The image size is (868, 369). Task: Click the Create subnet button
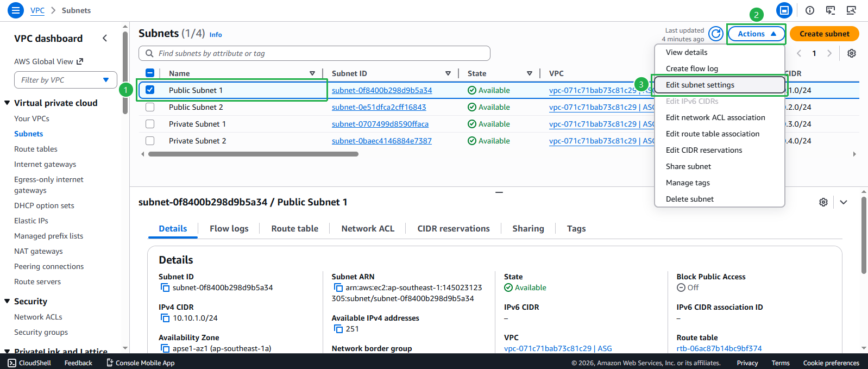(x=824, y=34)
